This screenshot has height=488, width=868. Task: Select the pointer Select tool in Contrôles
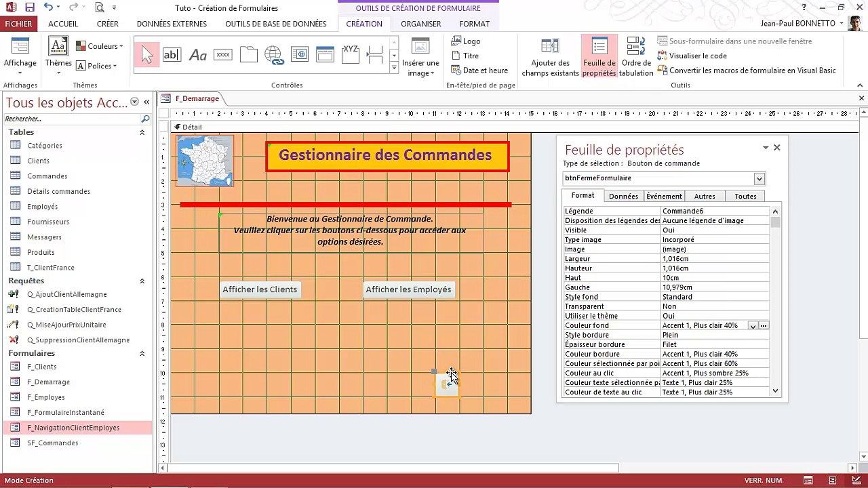coord(146,55)
